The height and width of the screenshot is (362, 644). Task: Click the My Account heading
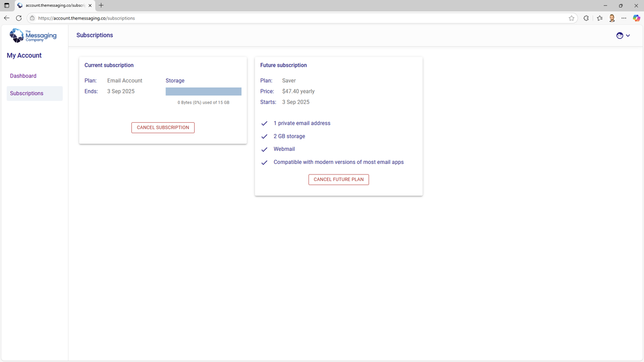24,55
